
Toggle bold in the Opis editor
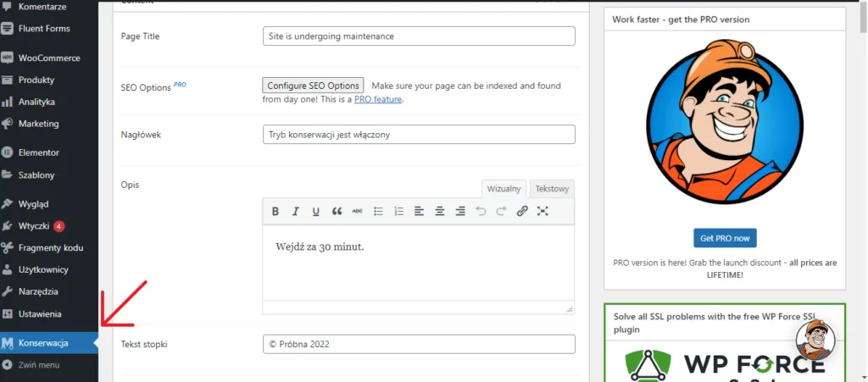pyautogui.click(x=275, y=211)
